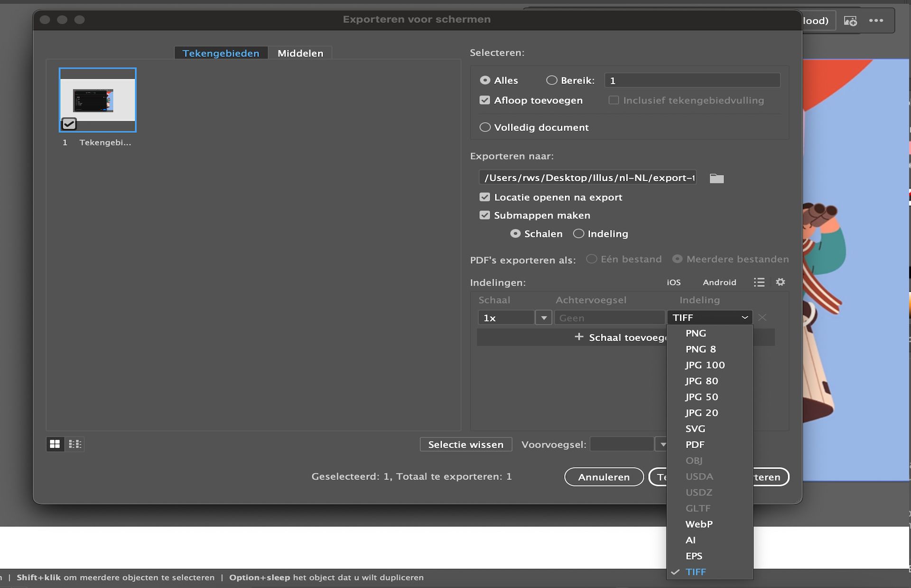
Task: Disable Afloop toevoegen checkbox
Action: [484, 100]
